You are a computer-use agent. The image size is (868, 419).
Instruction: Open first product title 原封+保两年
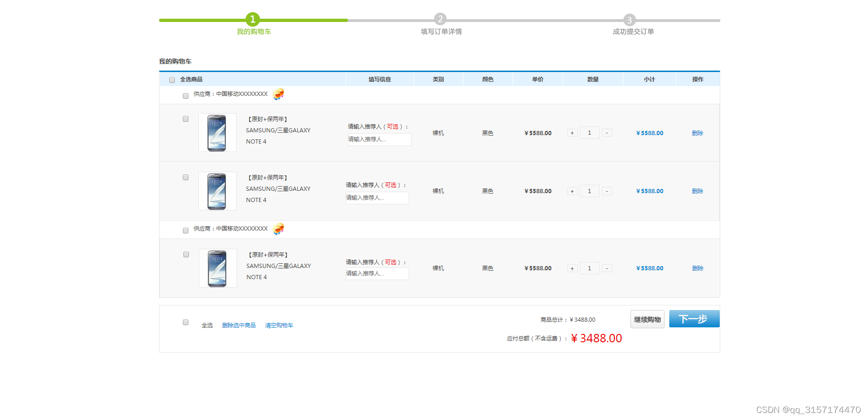(x=268, y=119)
